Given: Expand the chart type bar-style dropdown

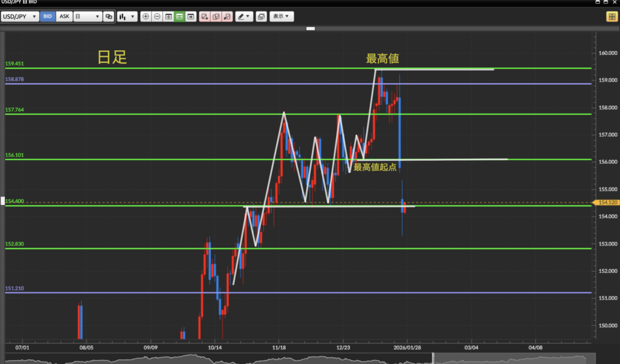Looking at the screenshot, I should [127, 17].
